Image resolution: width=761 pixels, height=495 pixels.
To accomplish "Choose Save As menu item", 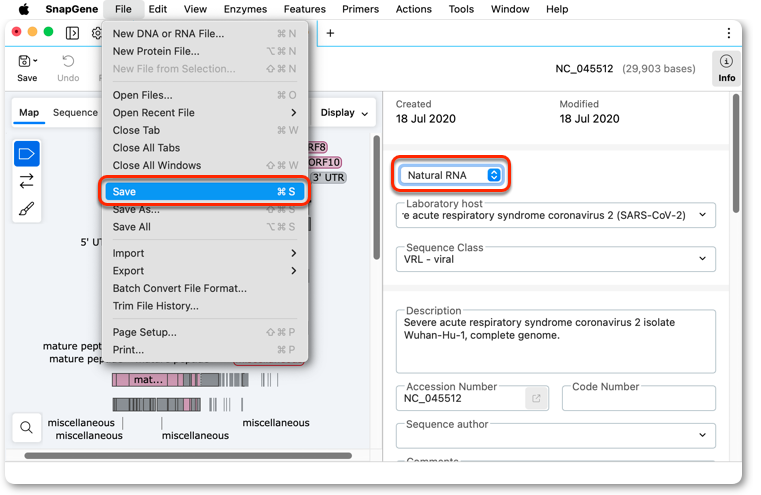I will coord(204,209).
